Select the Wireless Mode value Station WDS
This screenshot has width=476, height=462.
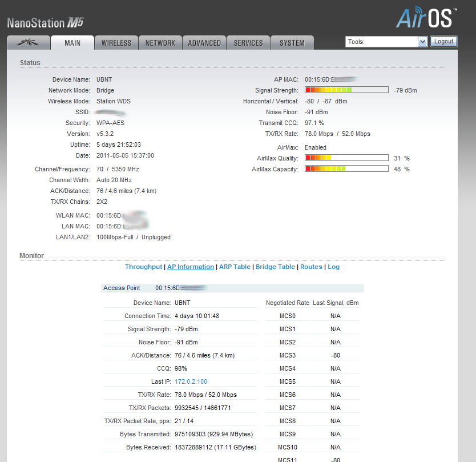(114, 101)
